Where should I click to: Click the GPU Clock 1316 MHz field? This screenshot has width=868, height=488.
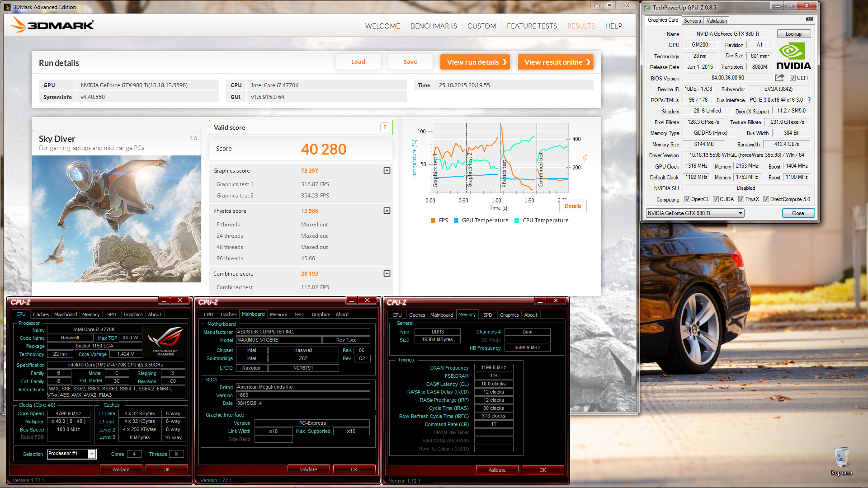[x=696, y=166]
